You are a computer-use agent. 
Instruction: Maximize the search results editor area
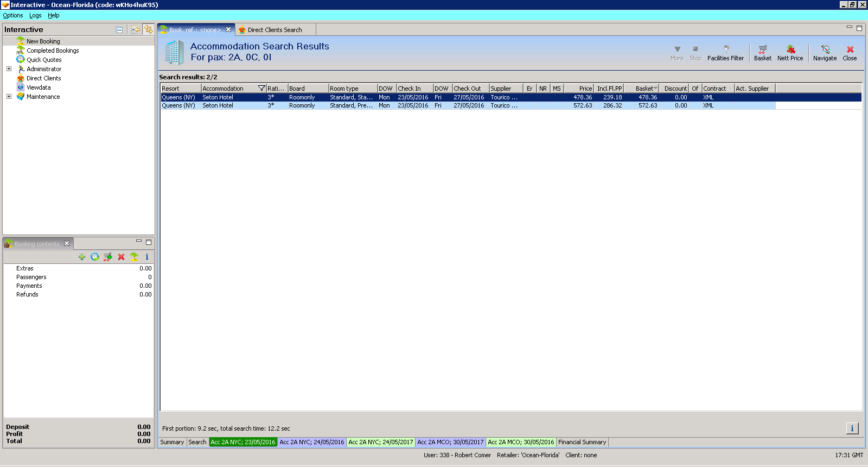[859, 28]
